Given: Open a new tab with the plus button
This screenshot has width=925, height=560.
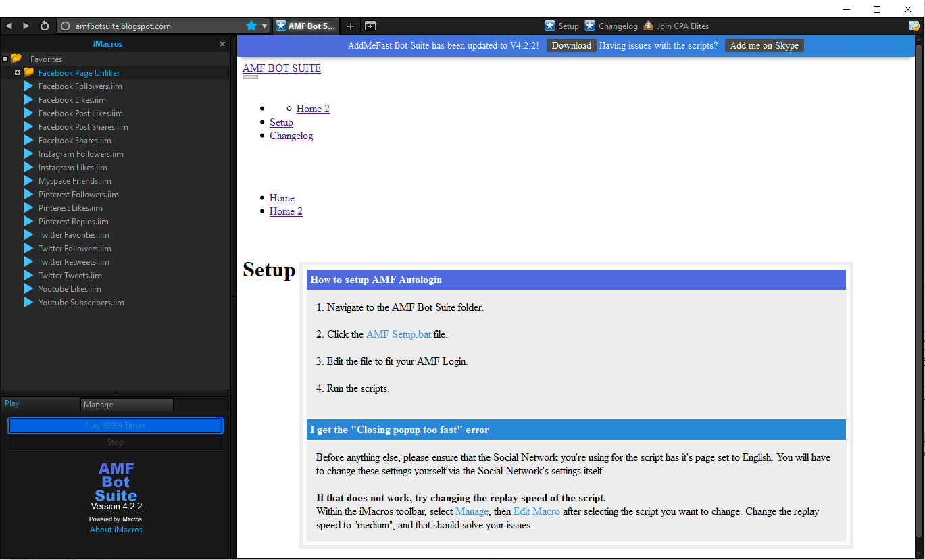Looking at the screenshot, I should (350, 26).
